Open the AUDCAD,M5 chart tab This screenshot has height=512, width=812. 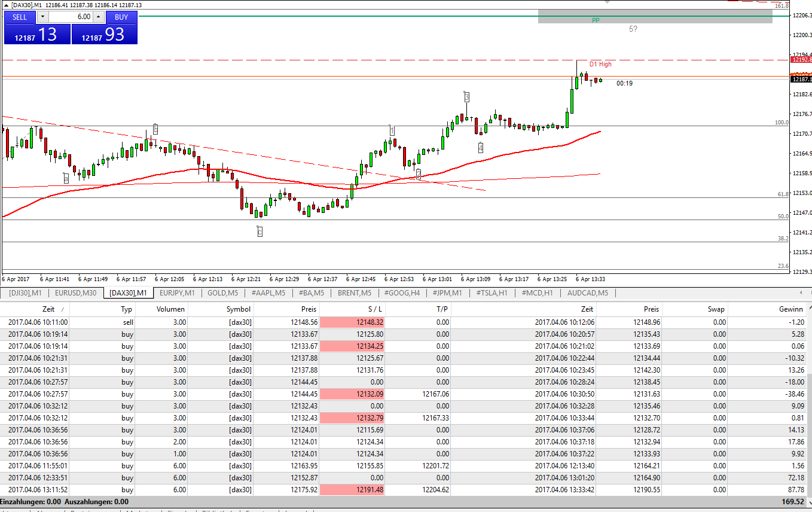click(588, 293)
